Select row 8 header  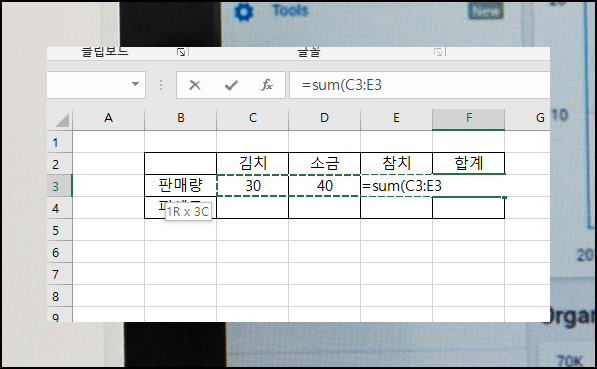59,296
